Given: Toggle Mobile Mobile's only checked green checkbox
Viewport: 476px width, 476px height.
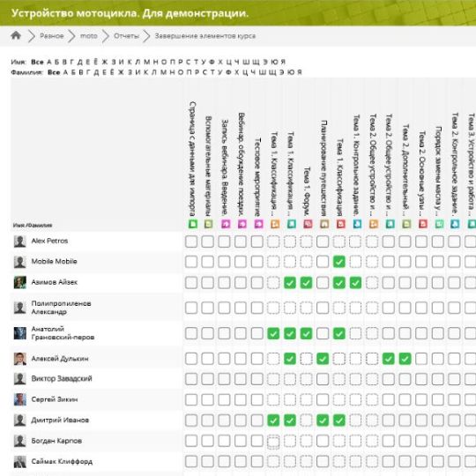Looking at the screenshot, I should pyautogui.click(x=339, y=262).
